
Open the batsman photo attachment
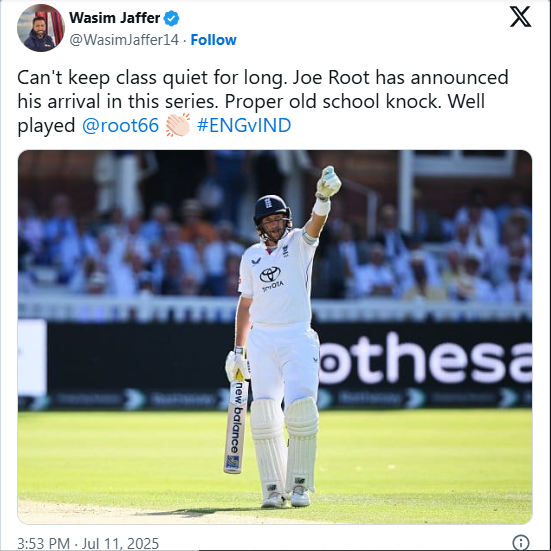[275, 337]
